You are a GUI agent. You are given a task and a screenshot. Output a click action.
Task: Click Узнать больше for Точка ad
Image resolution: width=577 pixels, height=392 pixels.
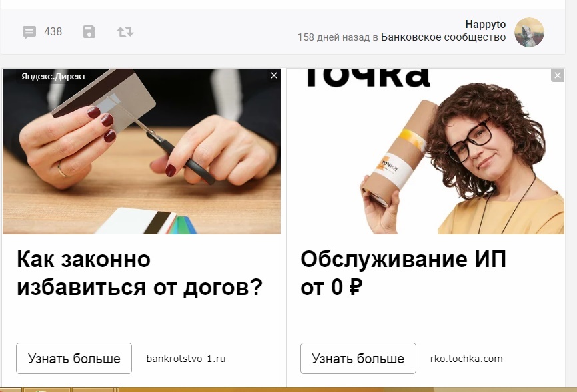[x=358, y=359]
